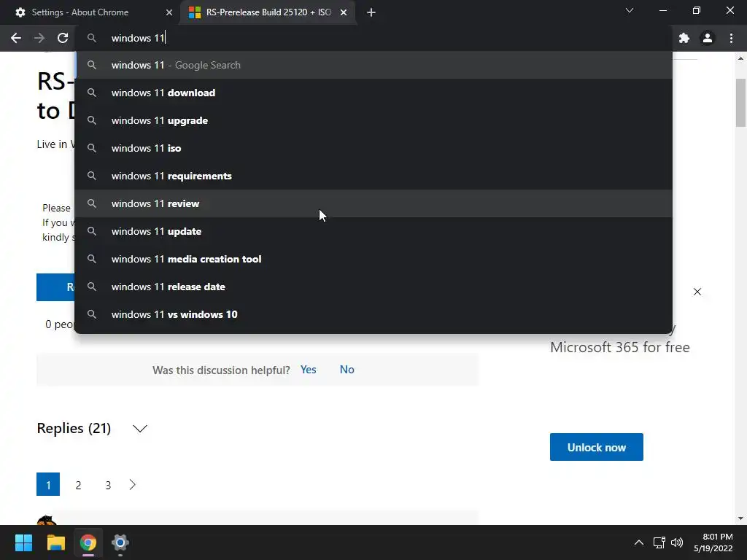
Task: Go to replies page 3
Action: click(108, 485)
